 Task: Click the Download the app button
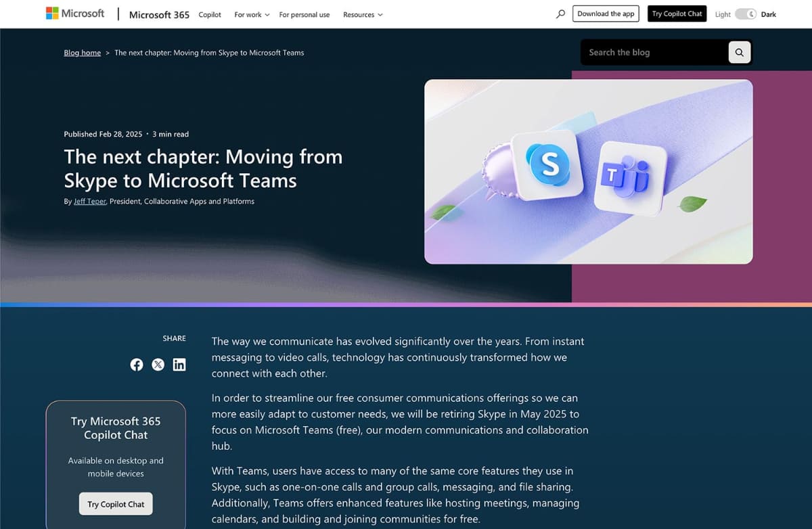(606, 13)
